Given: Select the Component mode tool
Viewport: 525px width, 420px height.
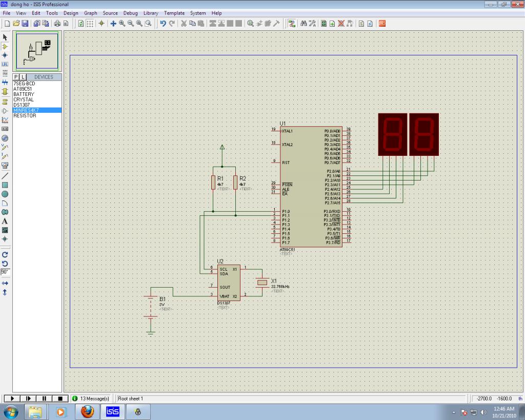Looking at the screenshot, I should 5,46.
